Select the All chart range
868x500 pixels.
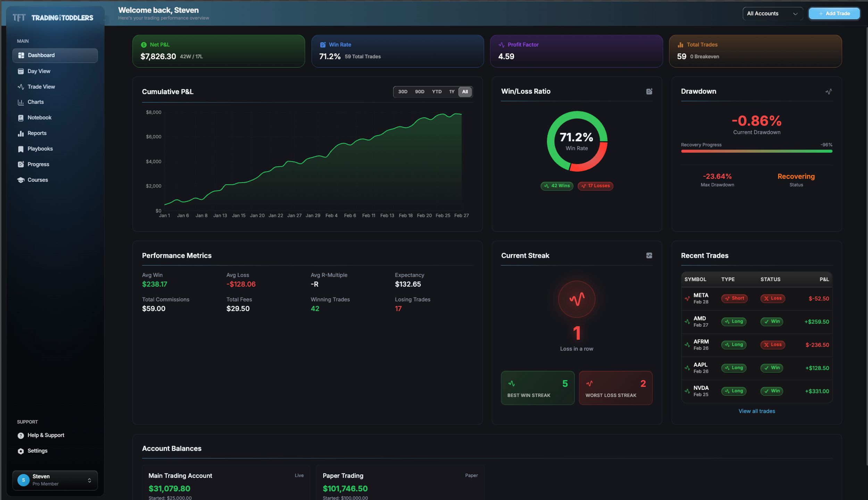click(x=465, y=92)
